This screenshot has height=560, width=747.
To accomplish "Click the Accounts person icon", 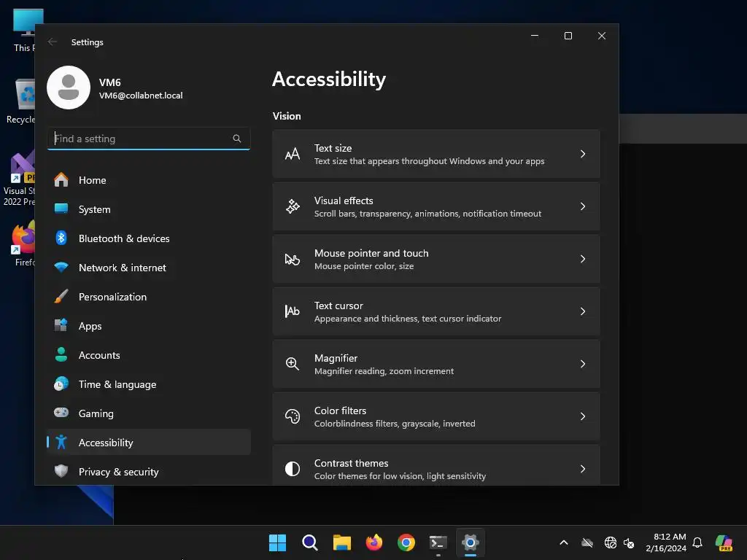I will tap(61, 355).
